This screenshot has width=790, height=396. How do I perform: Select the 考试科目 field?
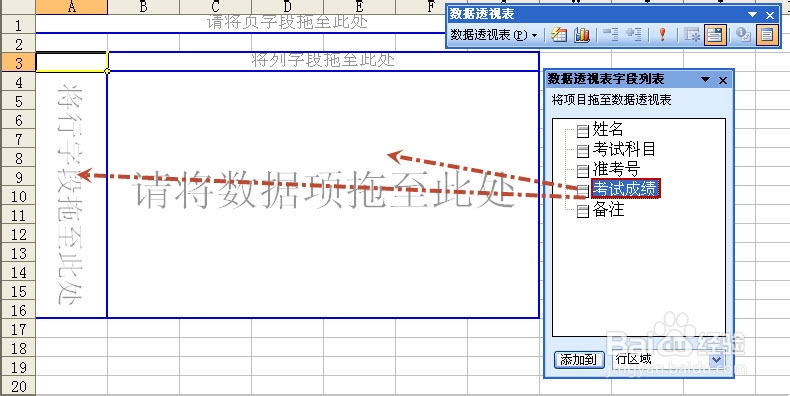[624, 149]
